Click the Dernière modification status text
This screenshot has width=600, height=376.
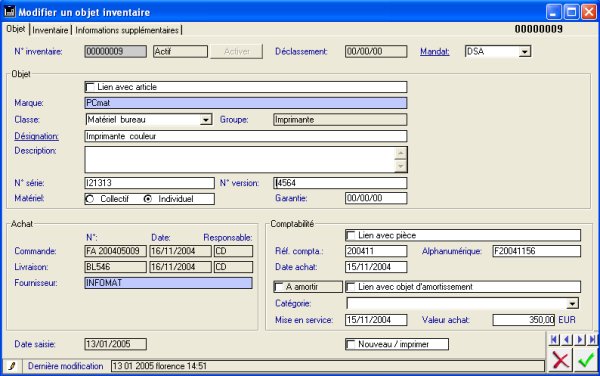point(328,366)
